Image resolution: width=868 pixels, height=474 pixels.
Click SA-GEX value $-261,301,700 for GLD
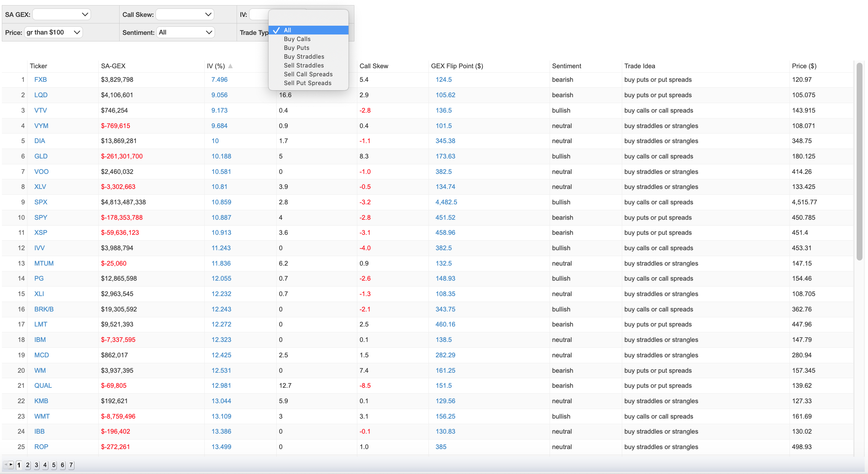pyautogui.click(x=122, y=156)
